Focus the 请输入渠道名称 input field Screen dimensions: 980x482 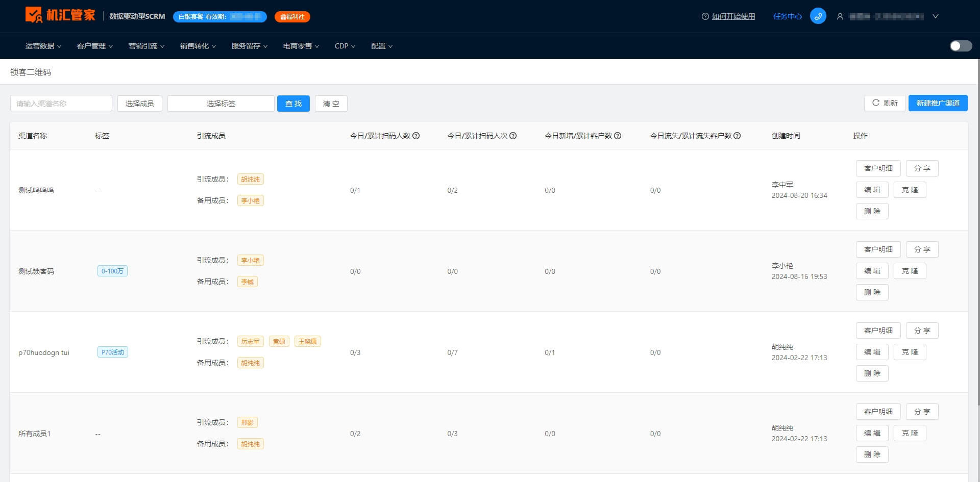[x=61, y=104]
